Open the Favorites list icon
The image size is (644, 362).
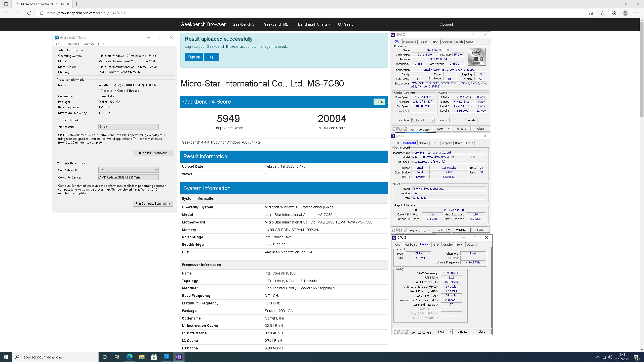[x=603, y=13]
